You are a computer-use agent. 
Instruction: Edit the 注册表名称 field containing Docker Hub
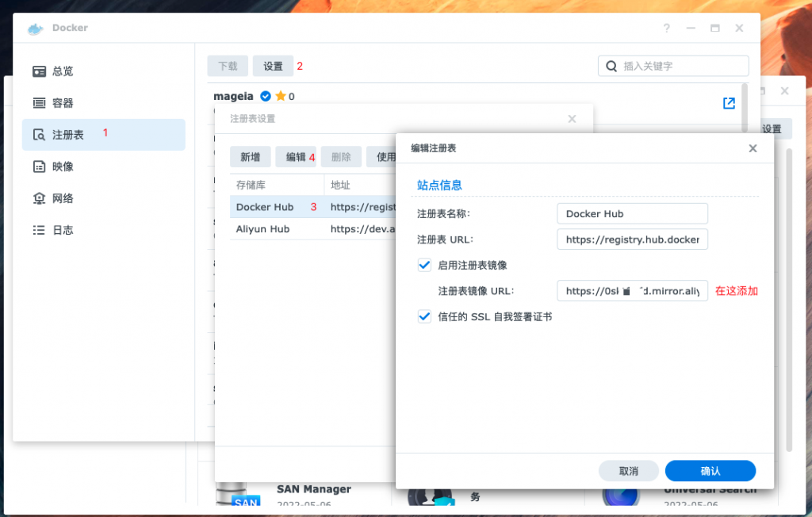[x=632, y=213]
